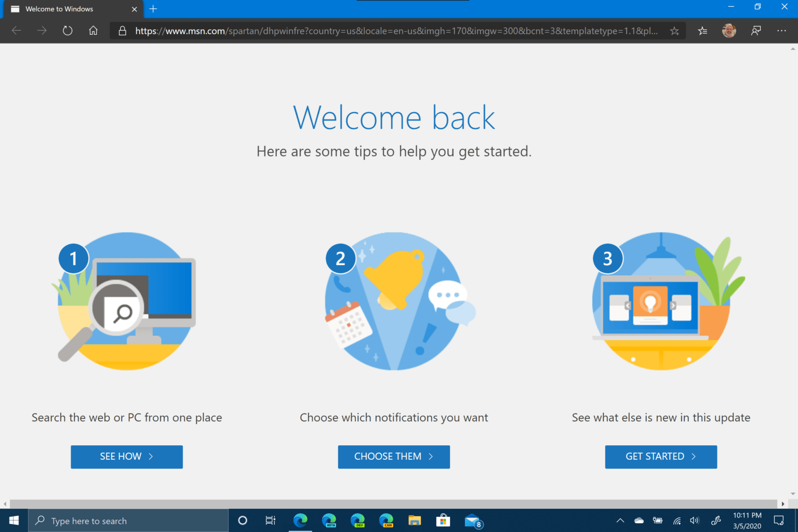This screenshot has height=532, width=798.
Task: Open the volume control in system tray
Action: 695,521
